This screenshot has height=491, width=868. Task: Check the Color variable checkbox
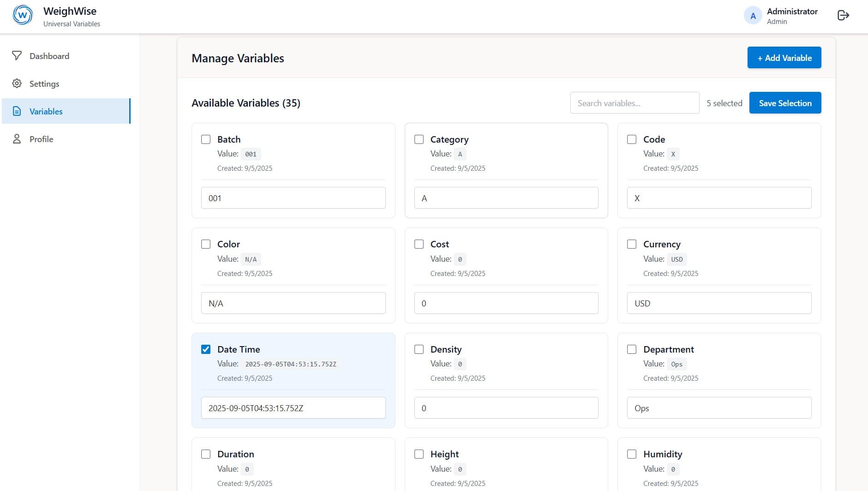click(206, 244)
